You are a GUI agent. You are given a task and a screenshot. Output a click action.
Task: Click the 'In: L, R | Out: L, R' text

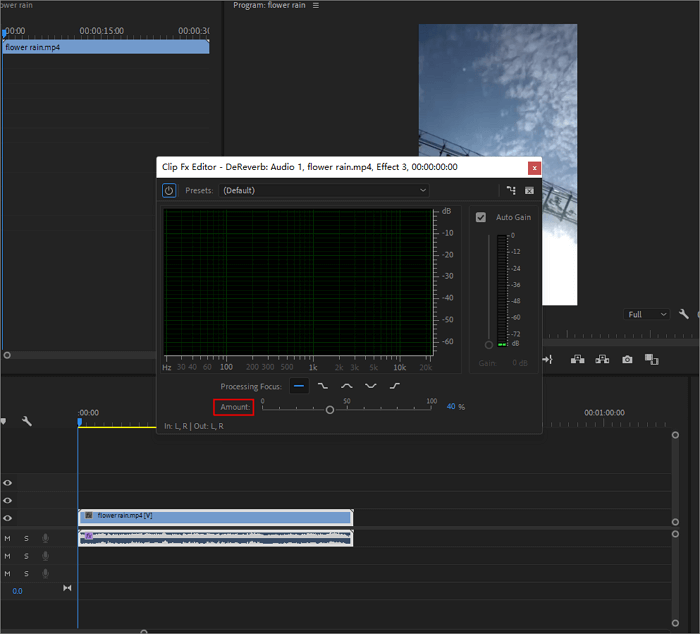[x=194, y=426]
